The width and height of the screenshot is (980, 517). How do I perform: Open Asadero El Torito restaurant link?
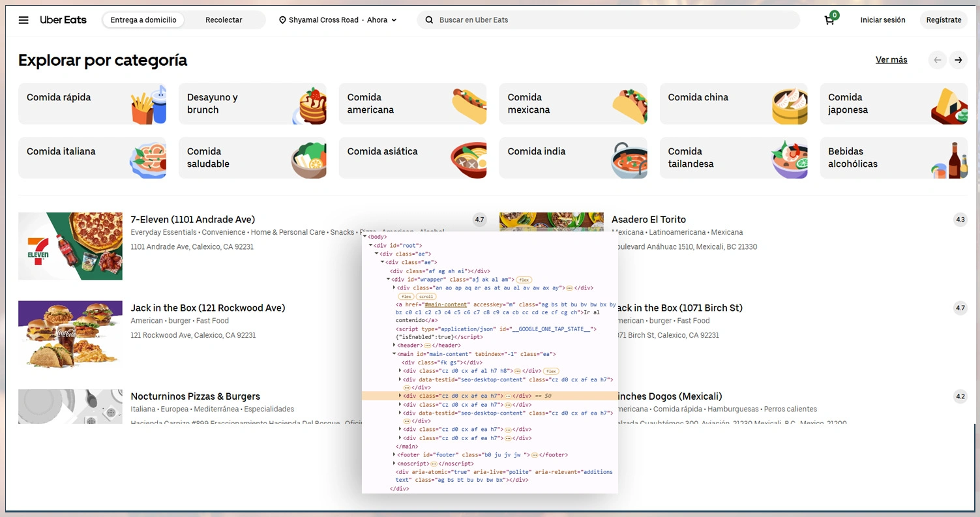click(x=649, y=220)
